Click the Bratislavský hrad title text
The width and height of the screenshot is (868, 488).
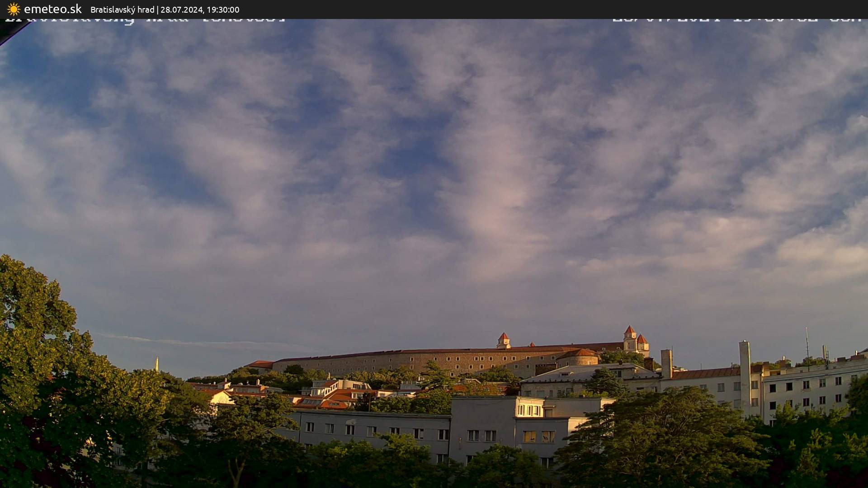pos(122,9)
